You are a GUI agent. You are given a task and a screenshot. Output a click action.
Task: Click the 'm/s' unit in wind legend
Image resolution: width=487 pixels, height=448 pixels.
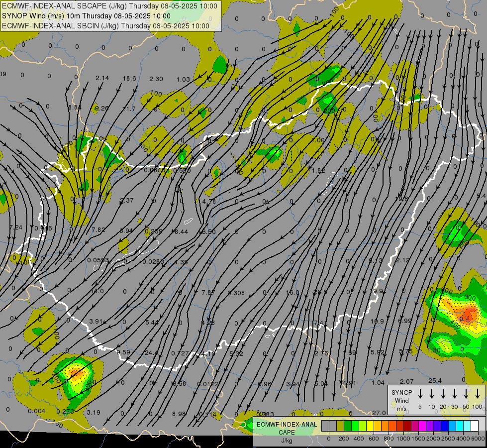[x=401, y=409]
